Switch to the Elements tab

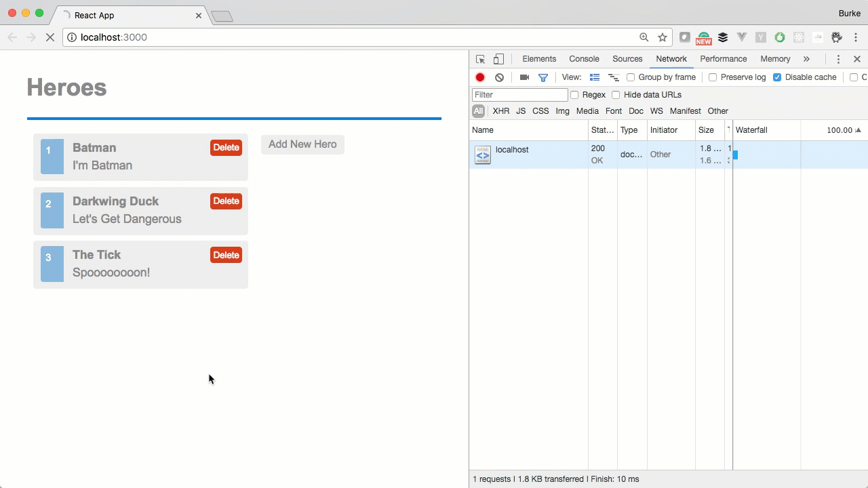(x=539, y=59)
